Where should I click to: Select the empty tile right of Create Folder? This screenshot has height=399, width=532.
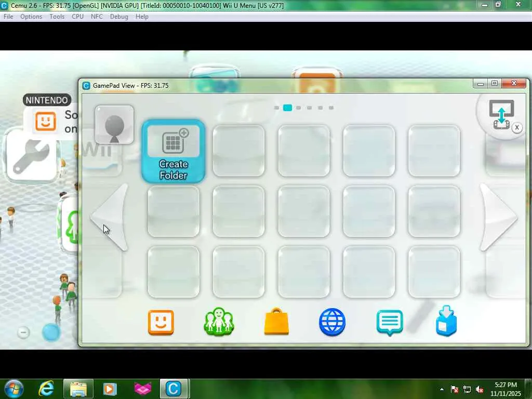point(238,151)
